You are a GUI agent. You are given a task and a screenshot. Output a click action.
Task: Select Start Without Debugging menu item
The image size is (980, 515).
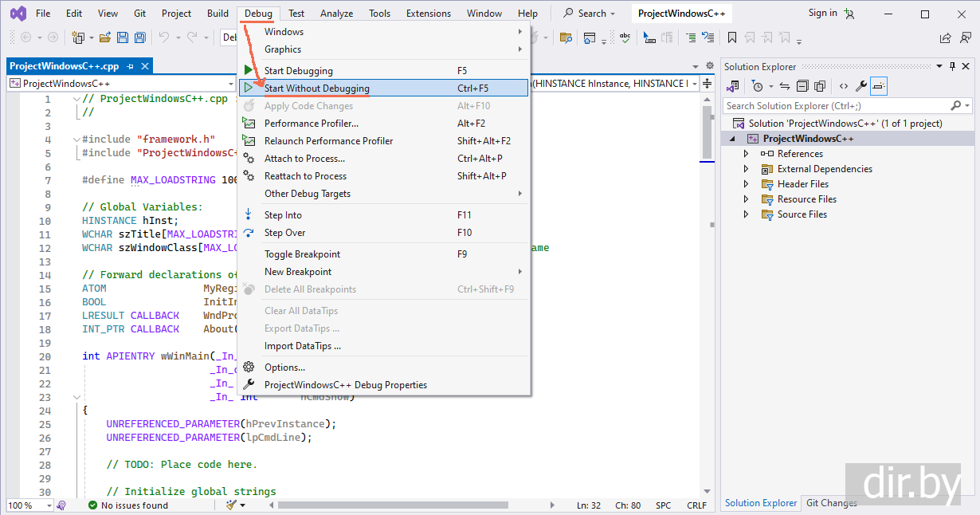(317, 88)
